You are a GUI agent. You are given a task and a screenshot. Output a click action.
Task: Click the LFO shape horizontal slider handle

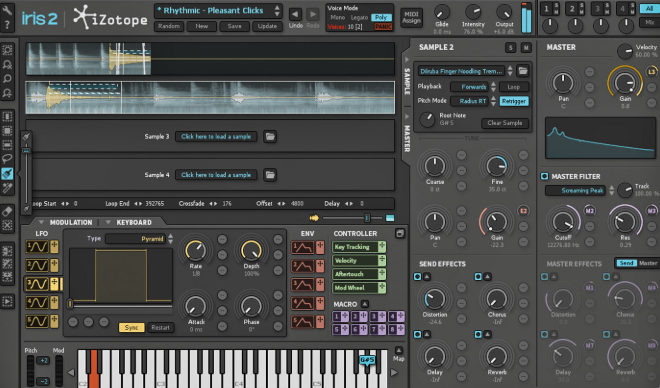(x=70, y=303)
